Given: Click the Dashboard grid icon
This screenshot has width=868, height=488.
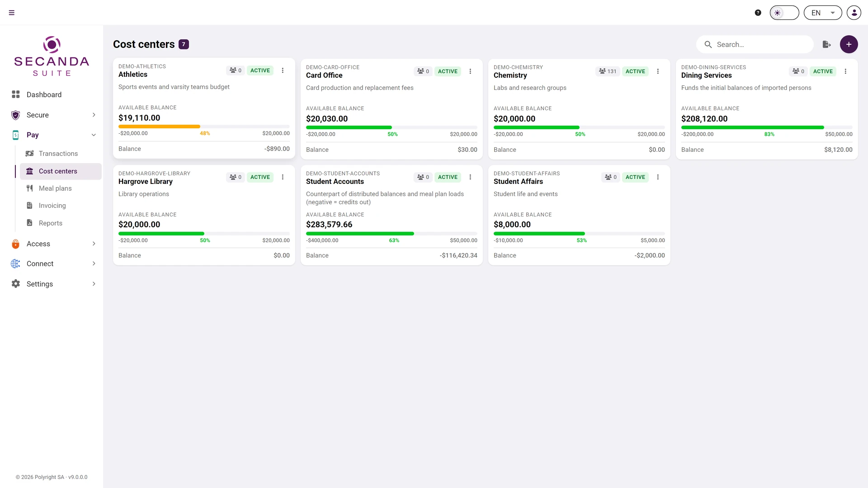Looking at the screenshot, I should pyautogui.click(x=16, y=94).
